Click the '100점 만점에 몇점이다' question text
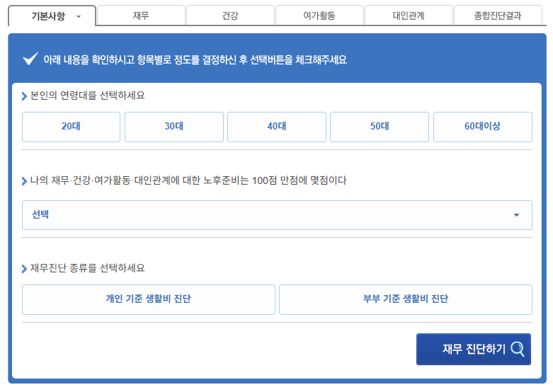The width and height of the screenshot is (553, 392). tap(299, 180)
